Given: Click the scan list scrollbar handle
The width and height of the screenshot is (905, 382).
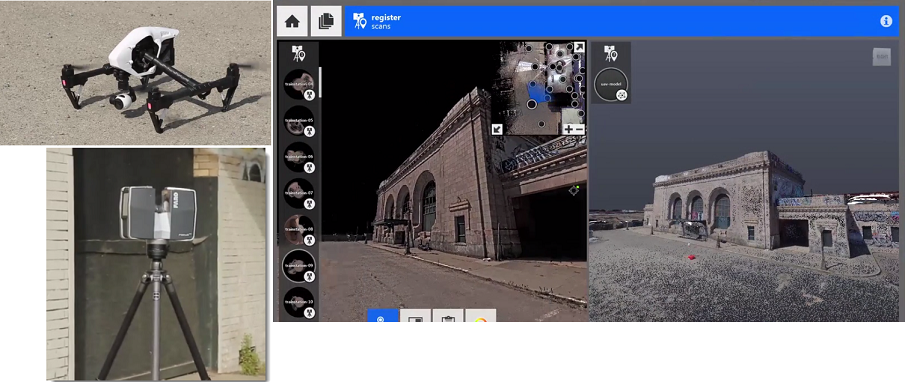Looking at the screenshot, I should pyautogui.click(x=320, y=82).
